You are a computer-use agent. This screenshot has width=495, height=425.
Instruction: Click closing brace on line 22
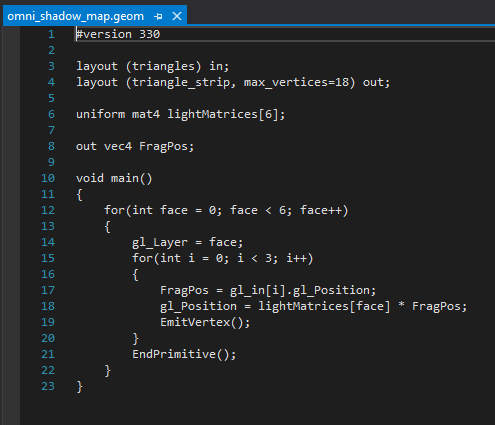click(107, 370)
